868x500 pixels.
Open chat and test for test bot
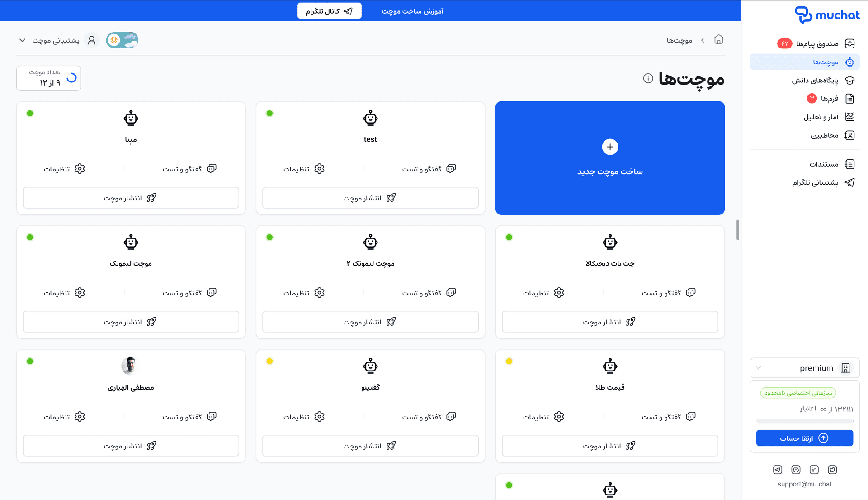[429, 169]
